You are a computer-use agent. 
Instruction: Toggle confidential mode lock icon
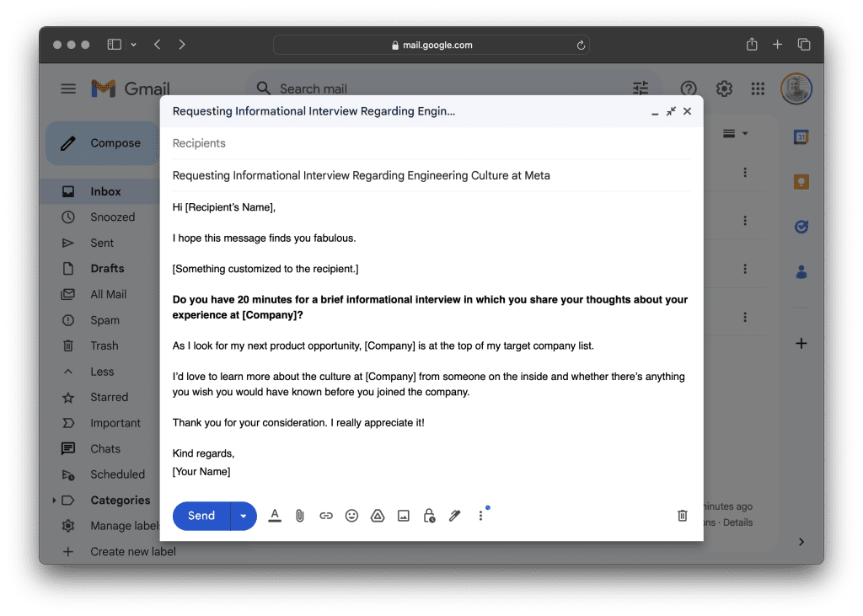[429, 516]
